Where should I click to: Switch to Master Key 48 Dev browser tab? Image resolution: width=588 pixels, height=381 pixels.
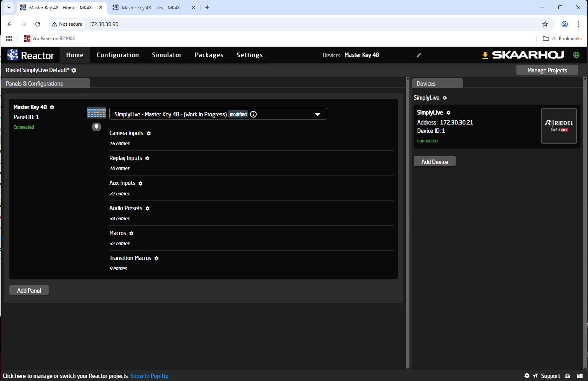(x=150, y=7)
